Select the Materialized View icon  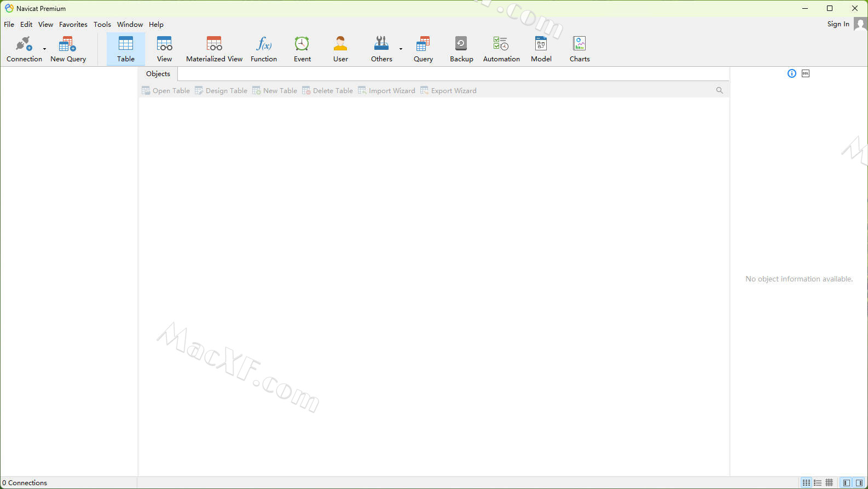pos(214,49)
